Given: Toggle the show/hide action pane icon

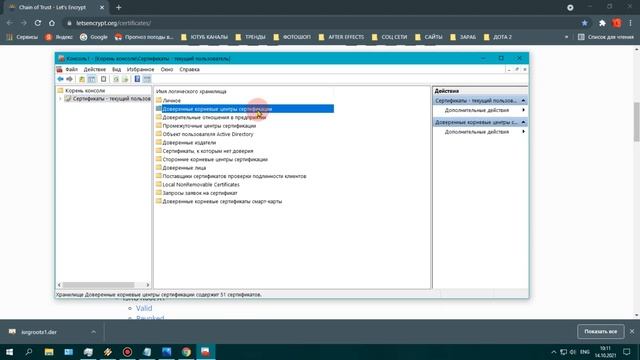Looking at the screenshot, I should 147,79.
